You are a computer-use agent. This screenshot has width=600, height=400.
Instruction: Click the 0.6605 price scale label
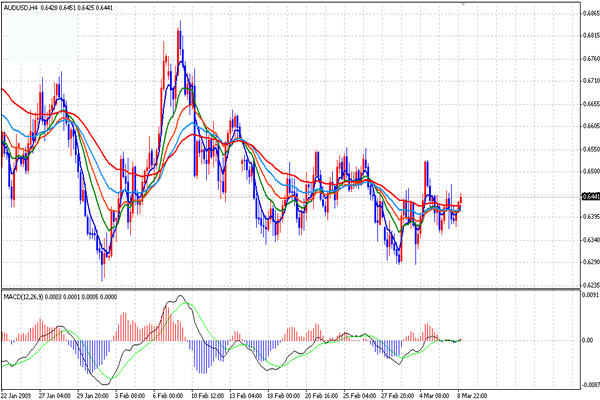(x=589, y=126)
